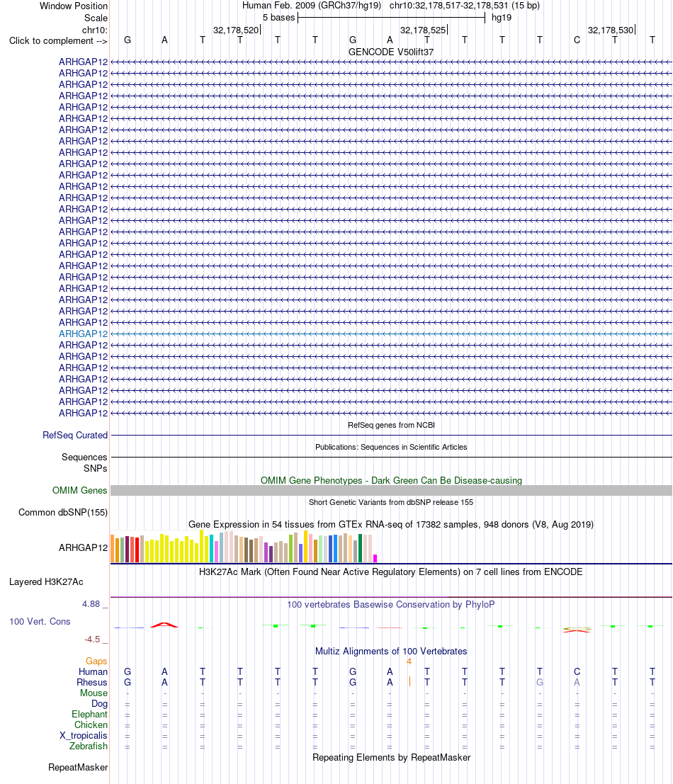Click the 'Sequences SNPs' track label

[x=84, y=462]
